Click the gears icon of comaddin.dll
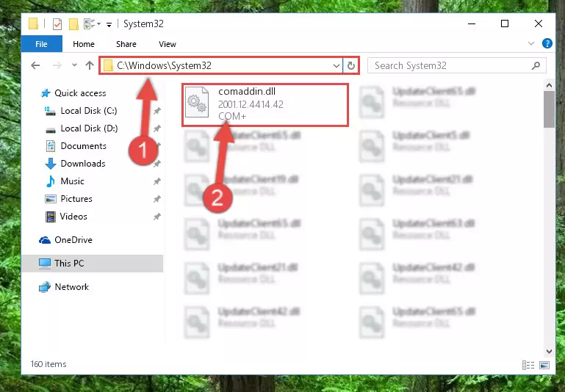Viewport: 565px width, 392px height. click(197, 102)
